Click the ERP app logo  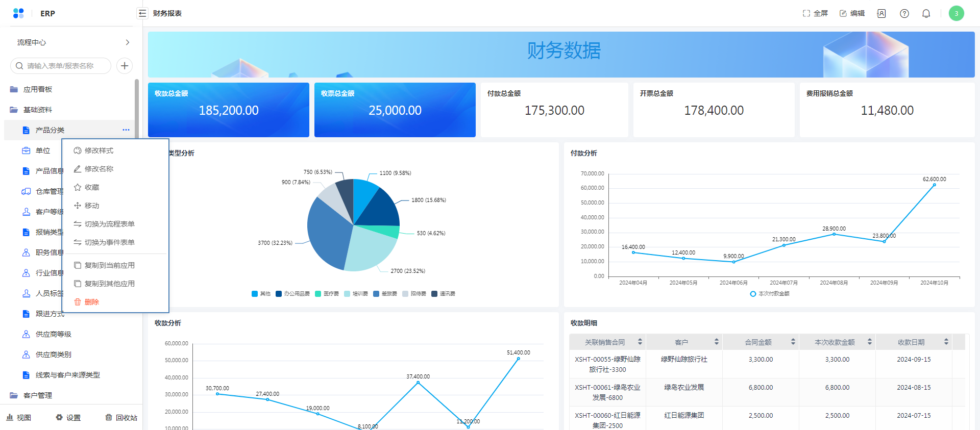[18, 13]
